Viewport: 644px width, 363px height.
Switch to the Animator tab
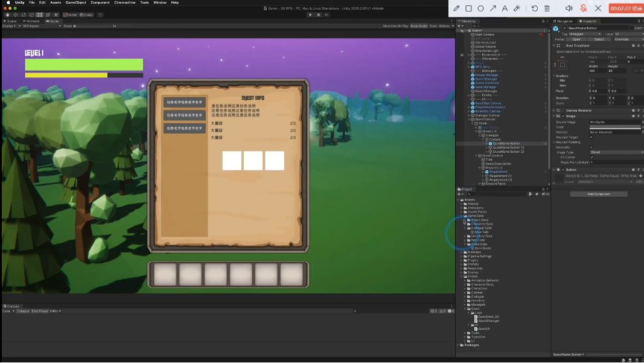[x=31, y=21]
